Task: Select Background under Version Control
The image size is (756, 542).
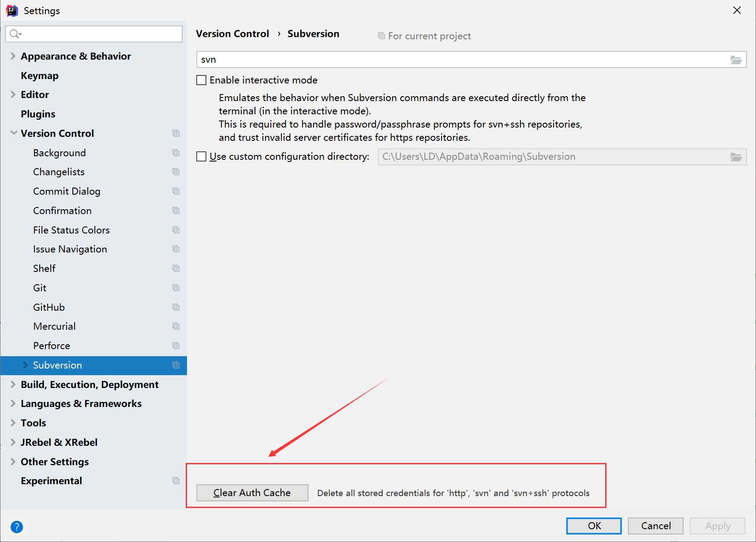Action: tap(60, 153)
